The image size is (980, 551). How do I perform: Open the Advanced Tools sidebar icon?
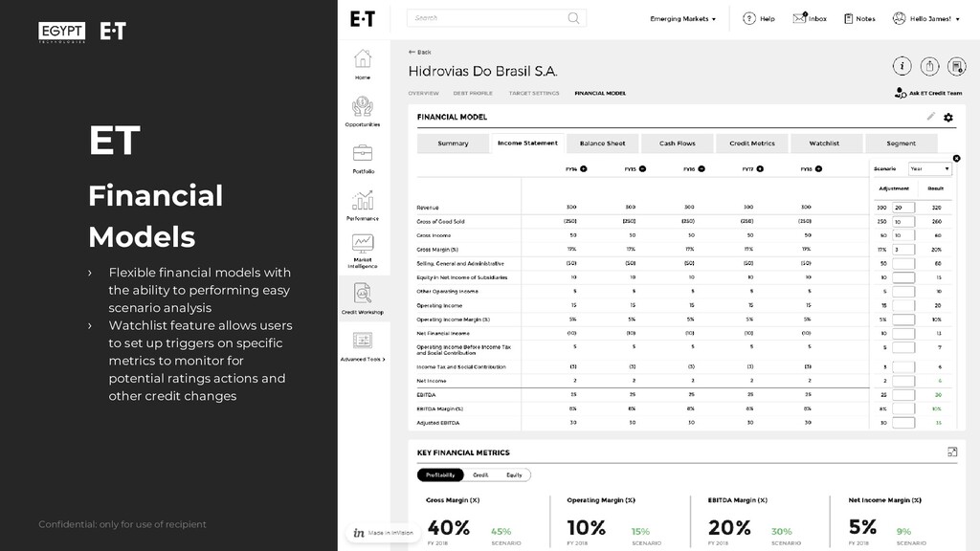[363, 341]
